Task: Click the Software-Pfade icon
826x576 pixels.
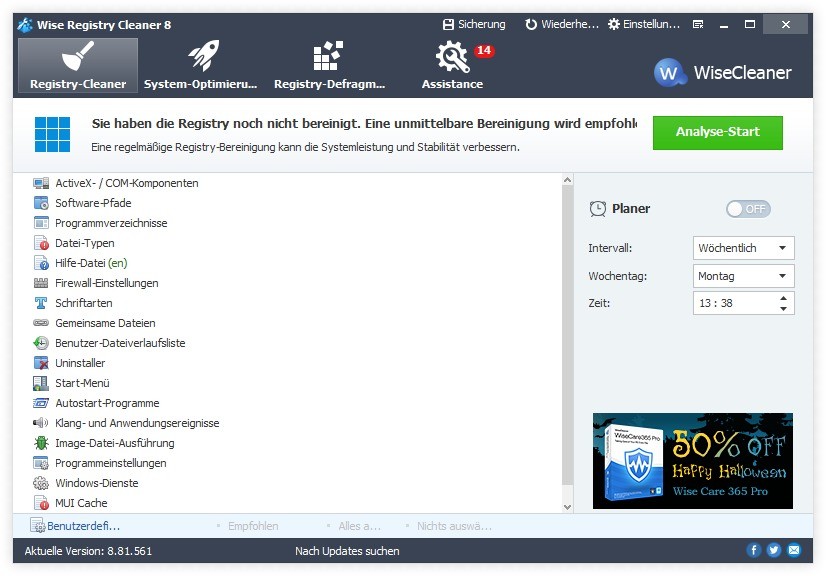Action: 41,203
